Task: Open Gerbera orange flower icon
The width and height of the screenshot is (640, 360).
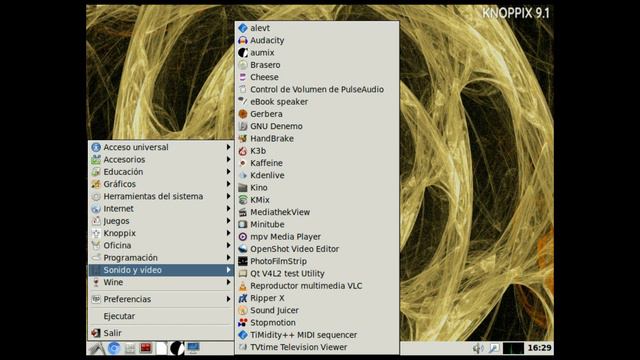Action: pyautogui.click(x=243, y=114)
